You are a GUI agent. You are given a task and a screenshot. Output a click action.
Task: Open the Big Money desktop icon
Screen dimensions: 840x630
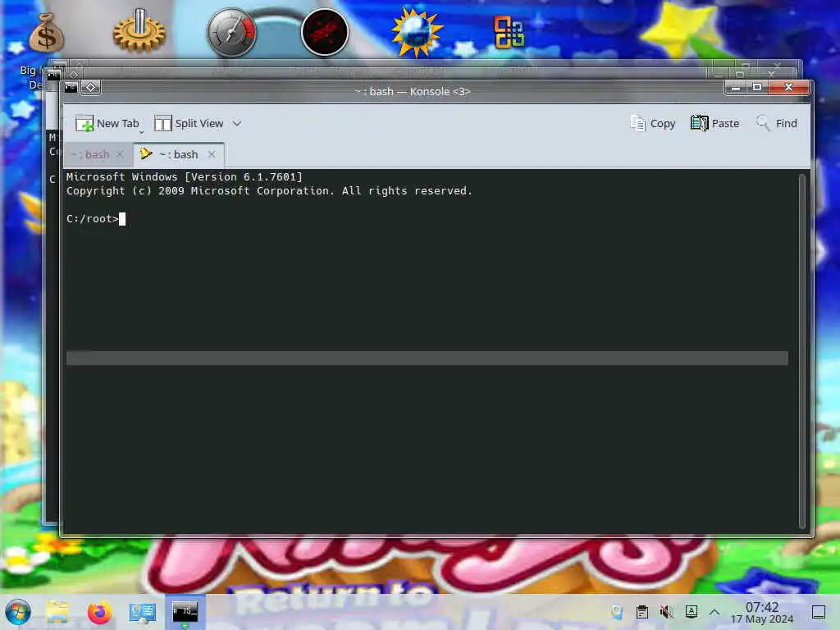[x=46, y=33]
